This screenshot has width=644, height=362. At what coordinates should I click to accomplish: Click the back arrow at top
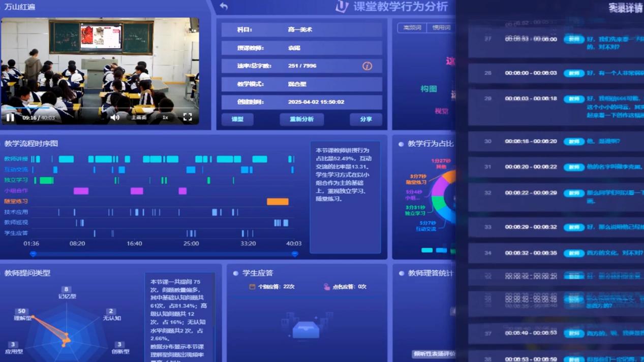point(224,7)
